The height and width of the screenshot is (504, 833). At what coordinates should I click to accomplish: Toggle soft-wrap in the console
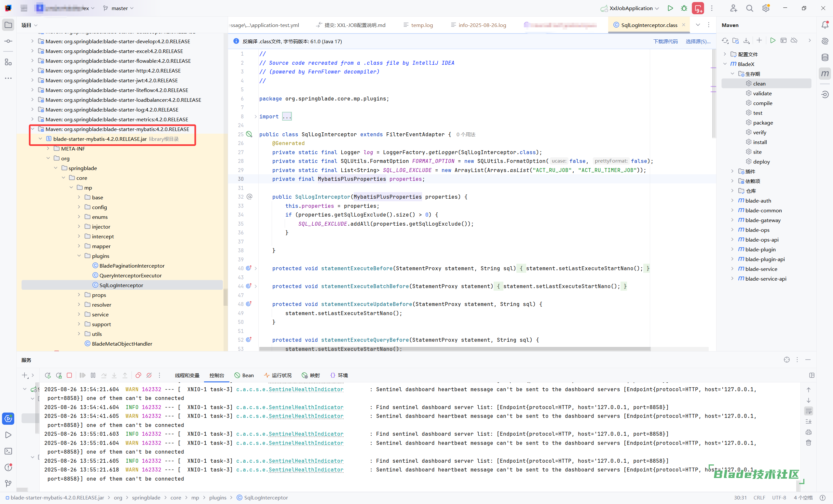pos(809,411)
